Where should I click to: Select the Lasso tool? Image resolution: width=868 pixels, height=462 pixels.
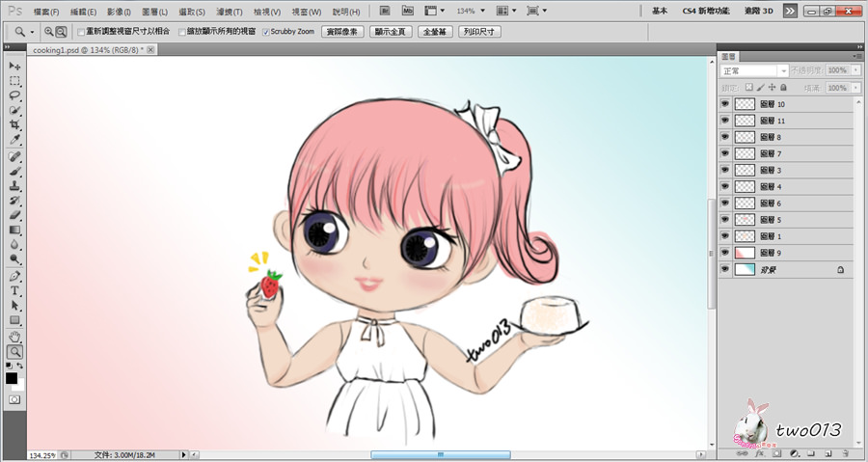point(14,96)
